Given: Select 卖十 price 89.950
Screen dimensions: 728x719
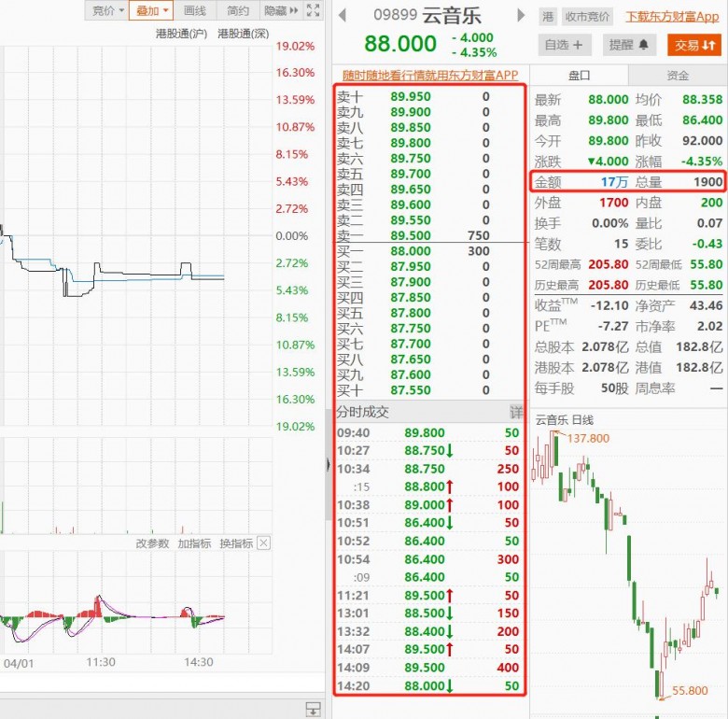Looking at the screenshot, I should click(411, 96).
